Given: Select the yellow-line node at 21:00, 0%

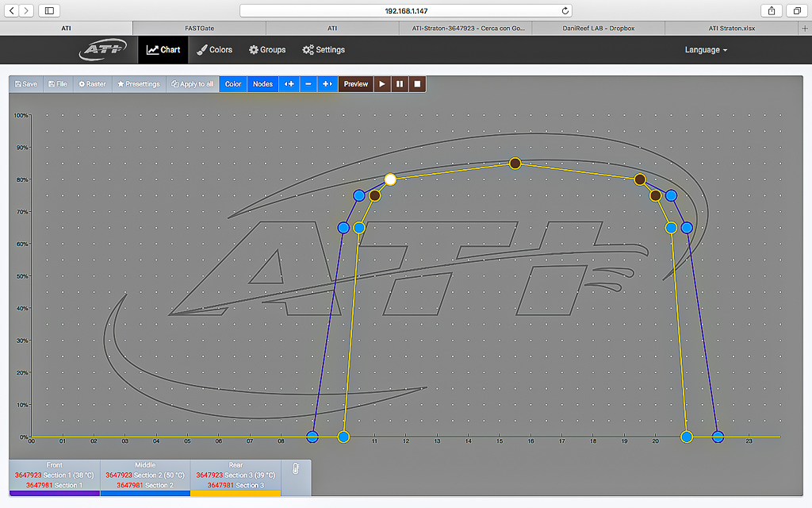Looking at the screenshot, I should tap(687, 437).
